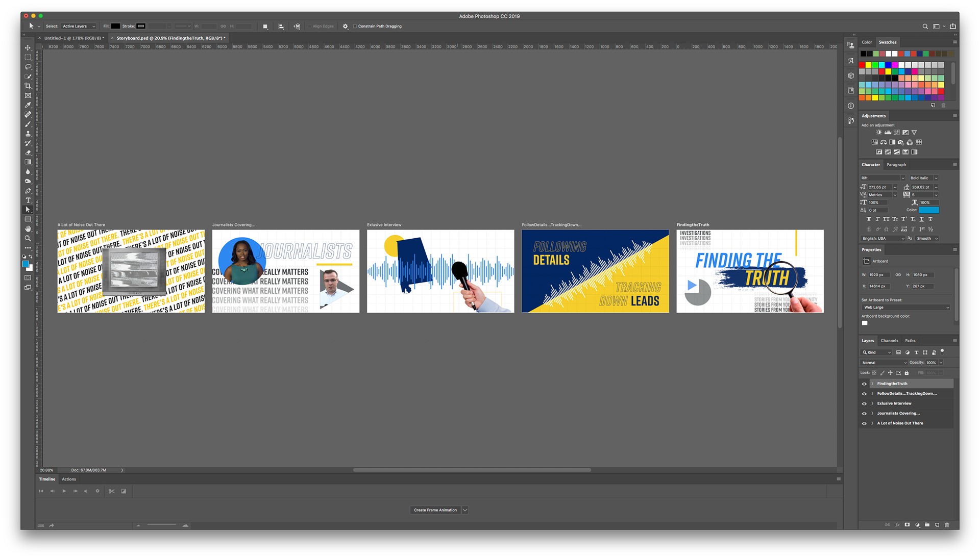The image size is (980, 559).
Task: Open the Normal blending mode dropdown
Action: [884, 362]
